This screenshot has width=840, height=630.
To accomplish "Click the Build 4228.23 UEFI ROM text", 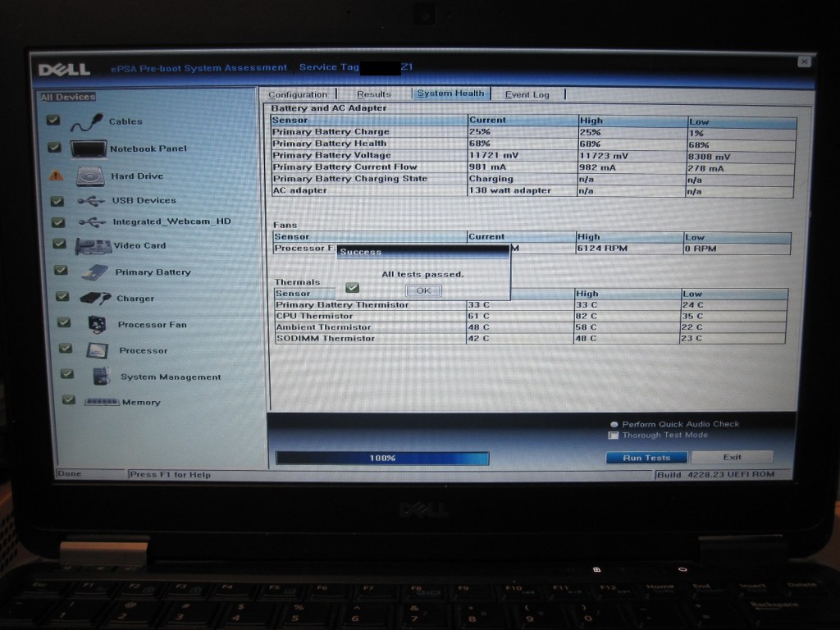I will (715, 475).
